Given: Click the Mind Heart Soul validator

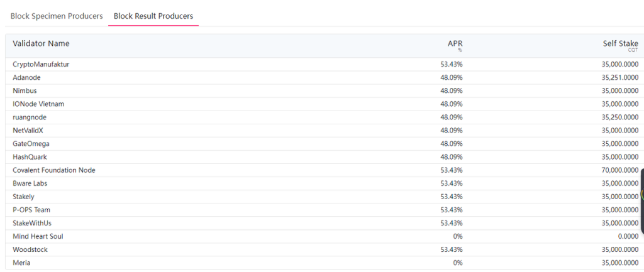Looking at the screenshot, I should tap(38, 236).
